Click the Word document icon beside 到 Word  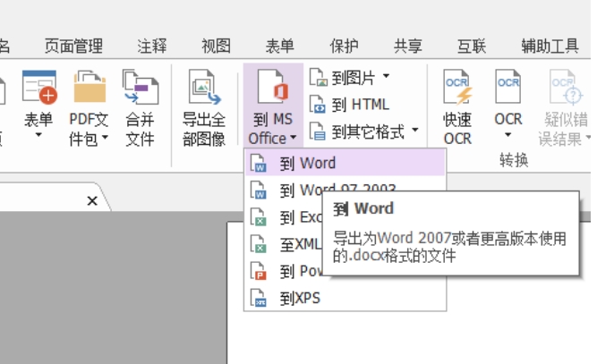click(258, 163)
